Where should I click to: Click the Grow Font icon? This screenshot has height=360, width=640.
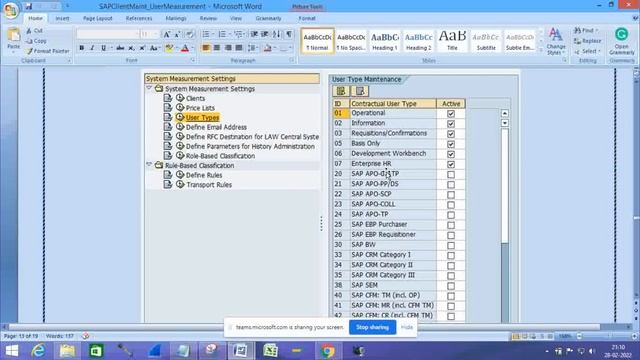[x=167, y=35]
